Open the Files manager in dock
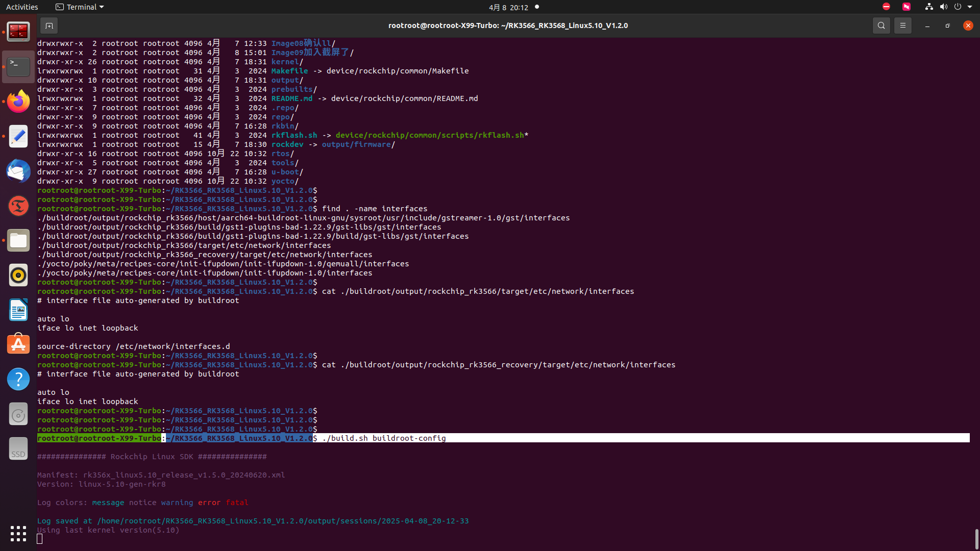This screenshot has width=980, height=551. coord(18,240)
